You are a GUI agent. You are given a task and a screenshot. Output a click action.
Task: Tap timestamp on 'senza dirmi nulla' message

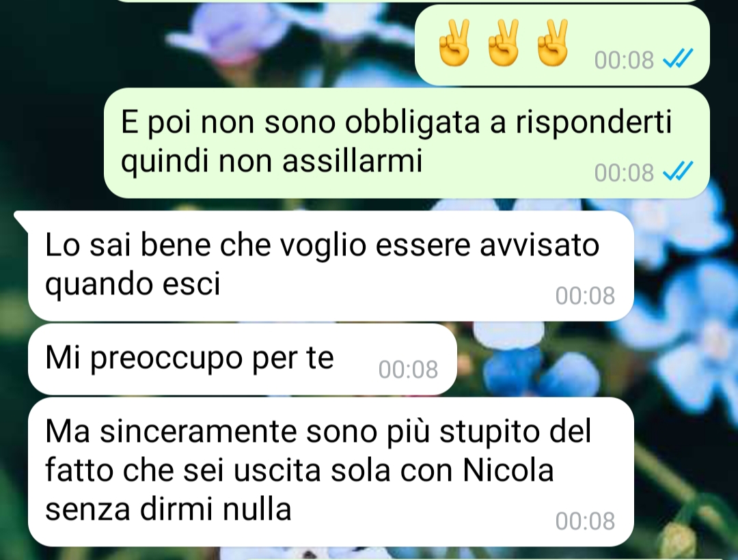point(585,521)
